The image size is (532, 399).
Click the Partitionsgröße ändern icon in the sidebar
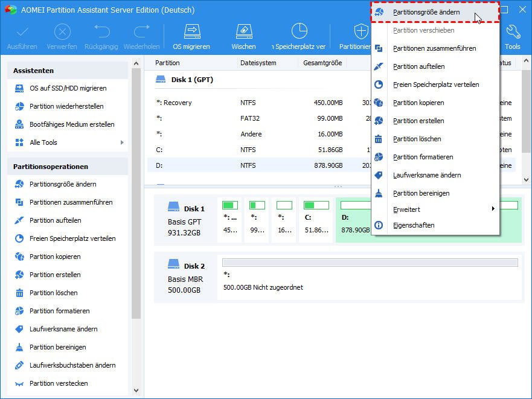(19, 184)
